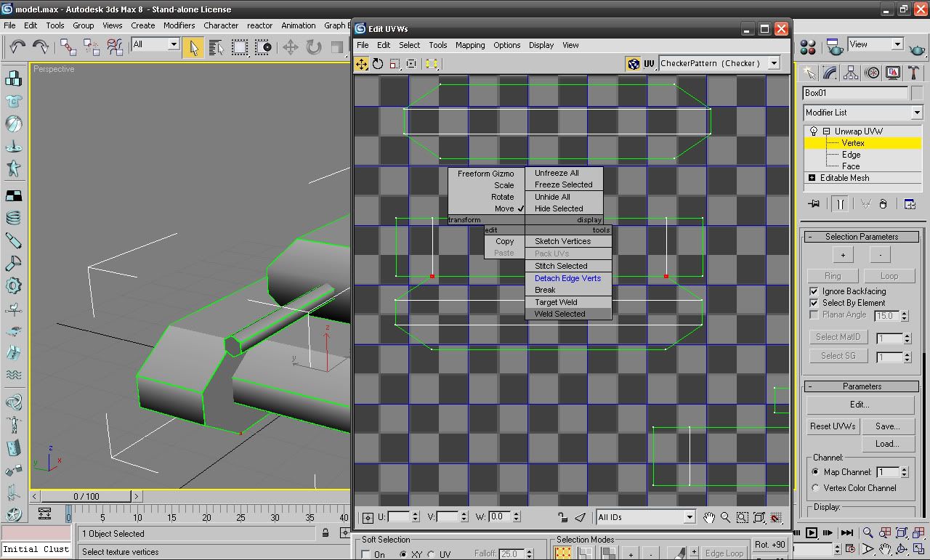Choose the Rectangular Selection Region tool

point(240,47)
